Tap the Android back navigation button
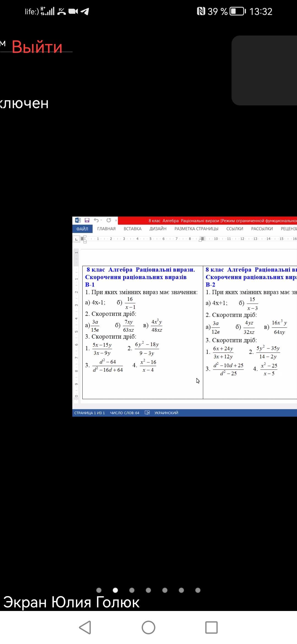Screen dimensions: 297x644 (x=85, y=627)
